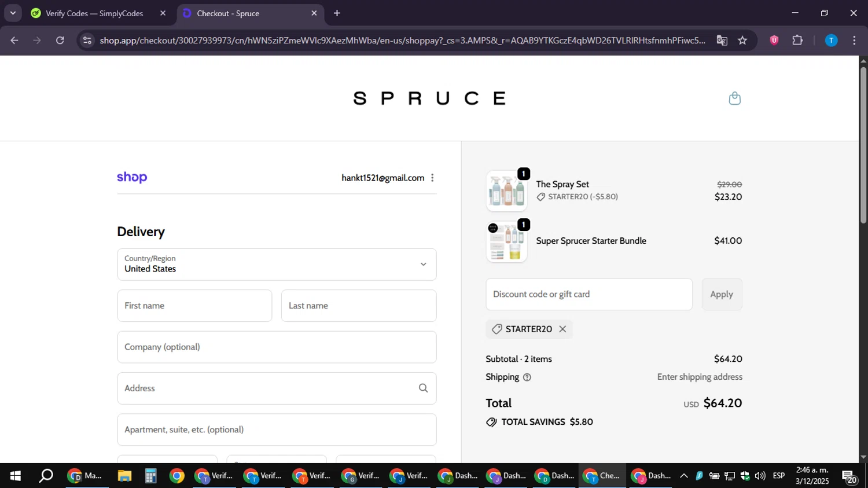Open the Chrome profile avatar T

pyautogui.click(x=831, y=41)
